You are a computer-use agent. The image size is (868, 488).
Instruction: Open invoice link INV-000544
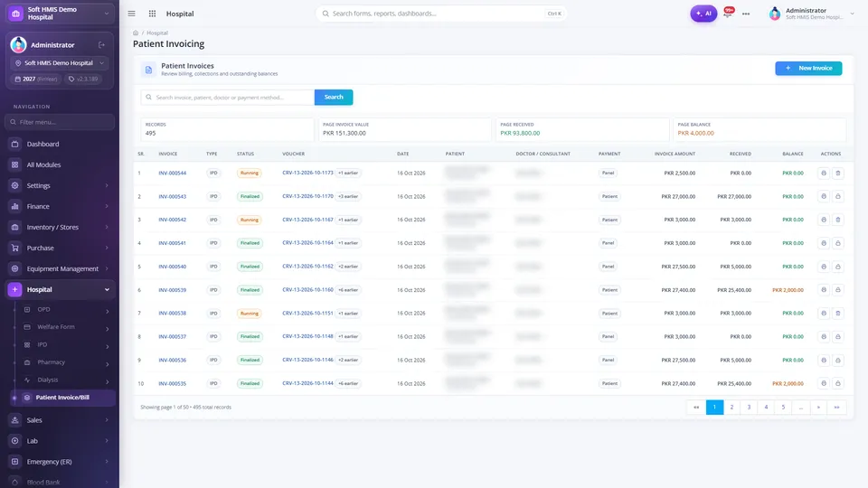(x=172, y=174)
